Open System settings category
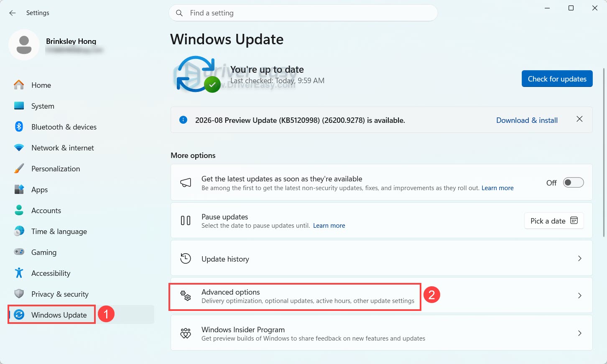The width and height of the screenshot is (607, 364). click(x=81, y=106)
